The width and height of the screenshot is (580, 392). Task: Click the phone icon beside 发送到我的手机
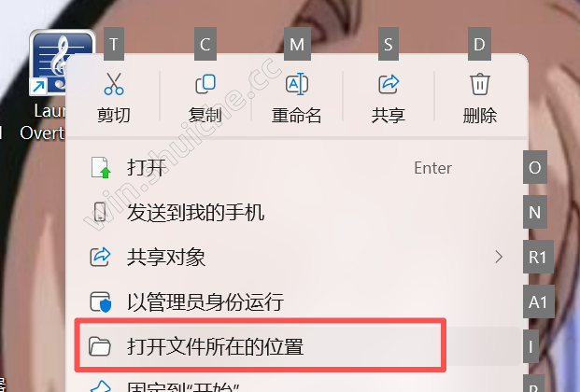pyautogui.click(x=100, y=212)
